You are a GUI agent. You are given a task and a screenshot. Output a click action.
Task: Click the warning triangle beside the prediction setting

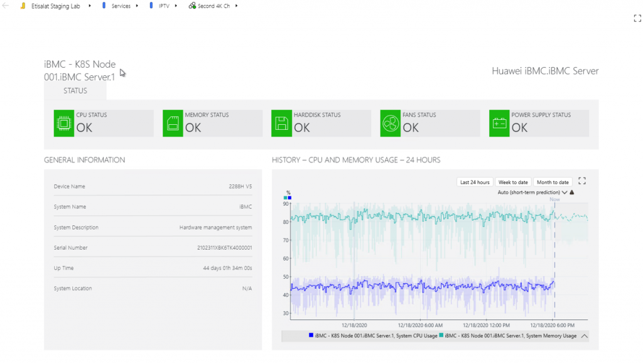click(x=572, y=192)
